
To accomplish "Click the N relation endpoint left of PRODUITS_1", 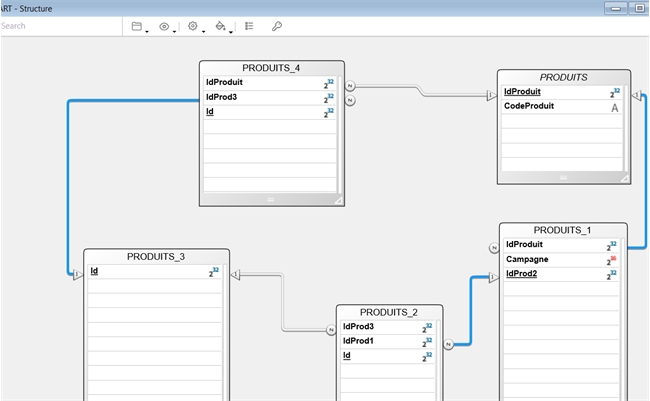I will coord(493,248).
